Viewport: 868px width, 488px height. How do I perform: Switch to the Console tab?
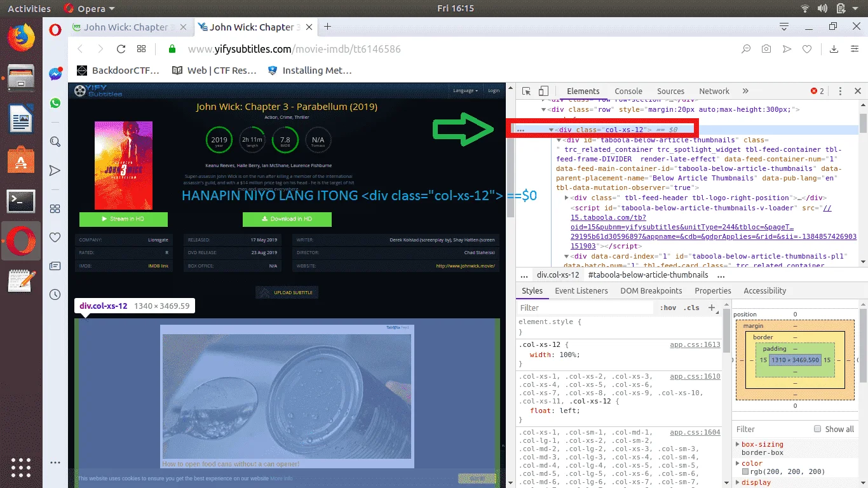pyautogui.click(x=628, y=91)
